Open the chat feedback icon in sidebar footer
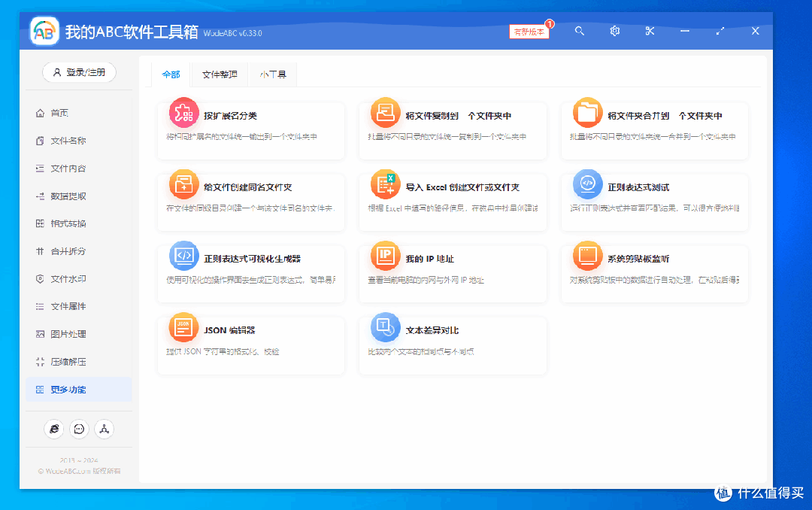 tap(79, 430)
